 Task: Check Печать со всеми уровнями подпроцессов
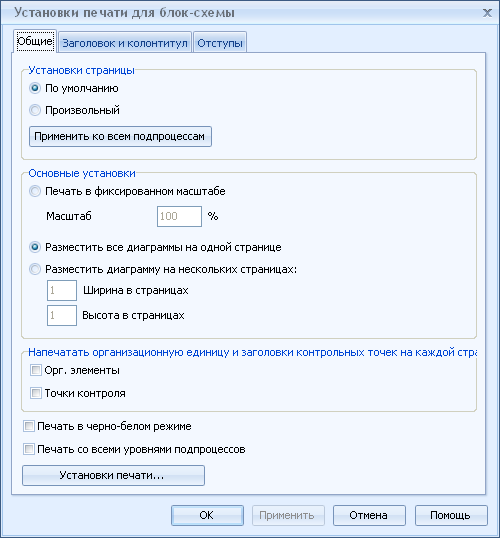pyautogui.click(x=29, y=449)
